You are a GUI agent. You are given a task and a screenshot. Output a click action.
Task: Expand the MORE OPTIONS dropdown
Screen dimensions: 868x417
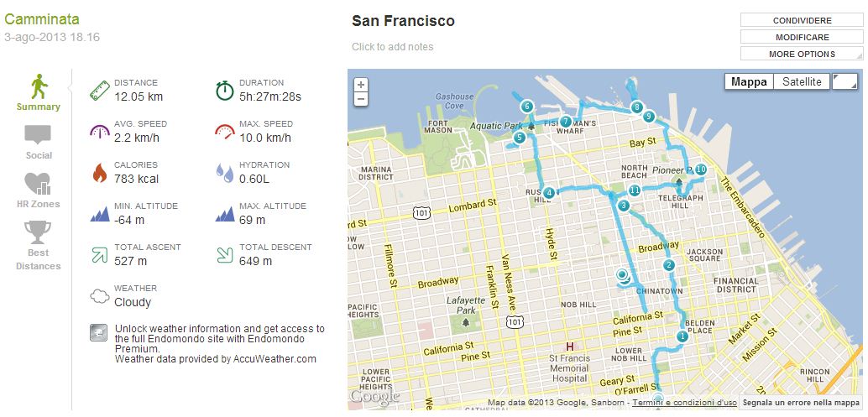[x=800, y=54]
